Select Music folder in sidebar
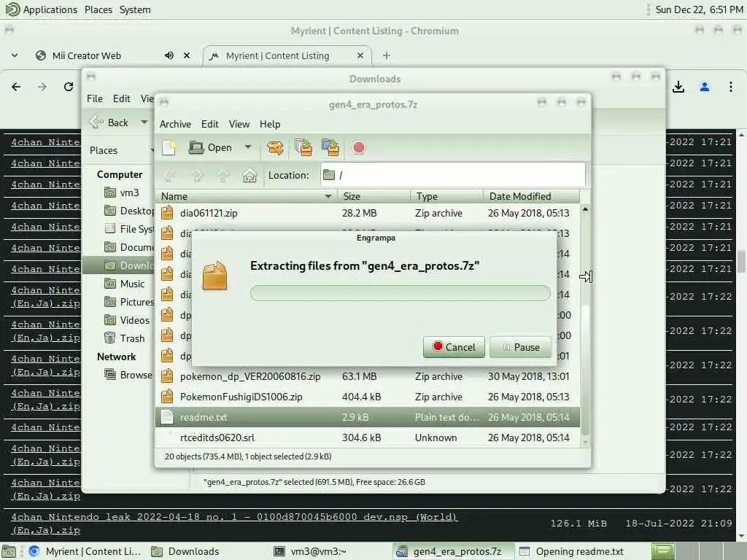 point(124,284)
